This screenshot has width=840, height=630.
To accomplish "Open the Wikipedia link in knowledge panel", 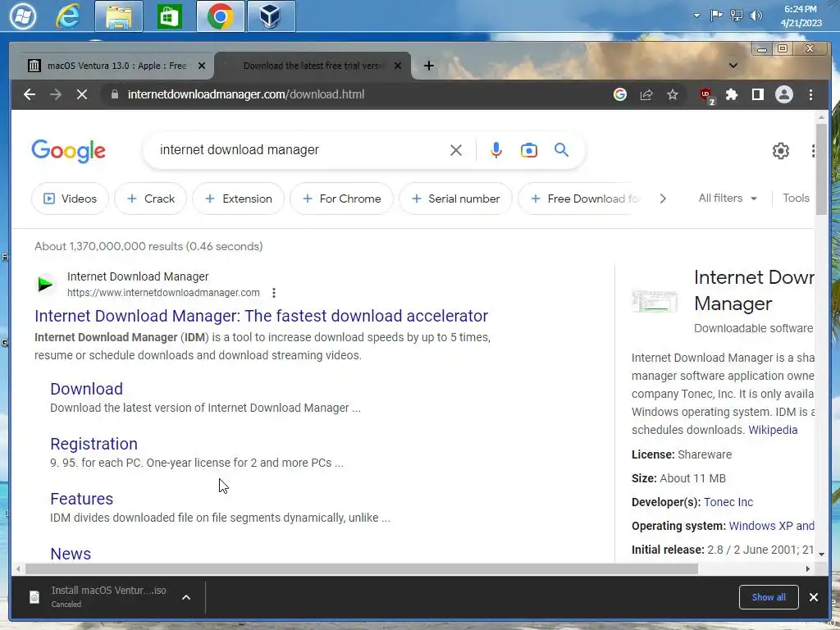I will click(x=773, y=430).
